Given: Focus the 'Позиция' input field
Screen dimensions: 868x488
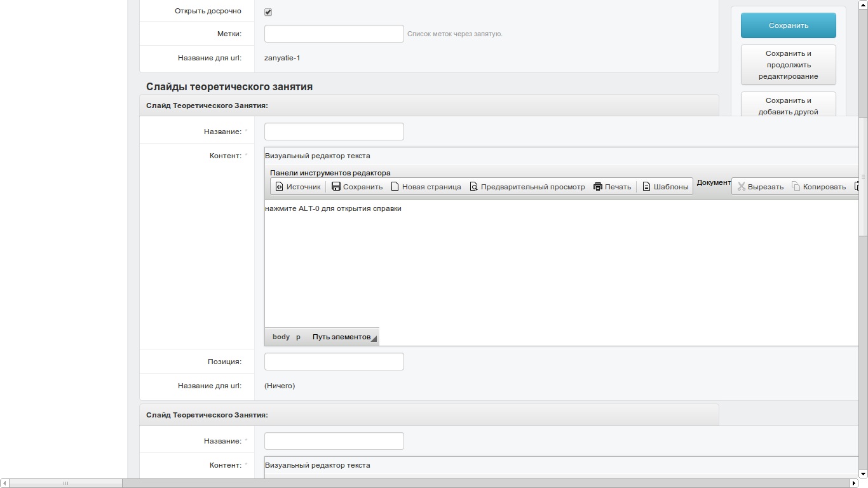Looking at the screenshot, I should coord(334,362).
